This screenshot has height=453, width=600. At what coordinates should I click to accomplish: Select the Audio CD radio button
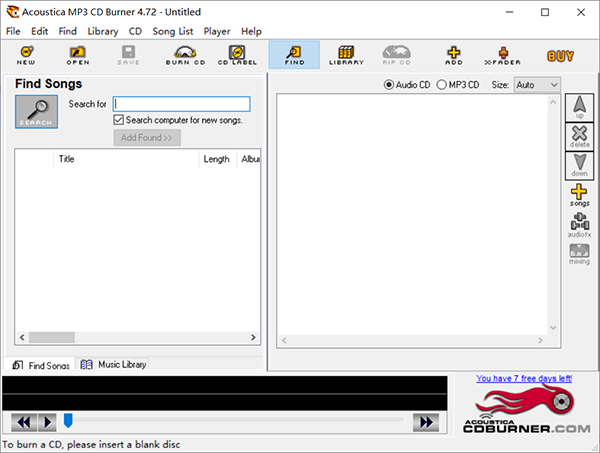[390, 85]
